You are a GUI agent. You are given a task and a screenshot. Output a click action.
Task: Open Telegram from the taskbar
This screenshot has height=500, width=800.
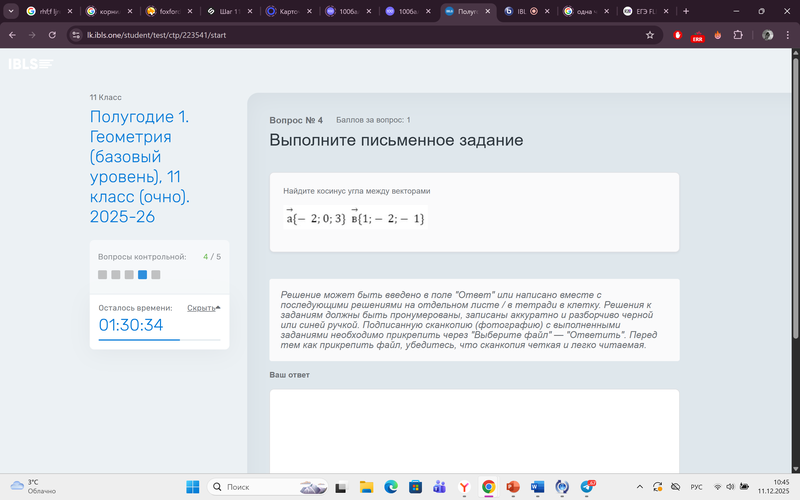click(x=588, y=486)
